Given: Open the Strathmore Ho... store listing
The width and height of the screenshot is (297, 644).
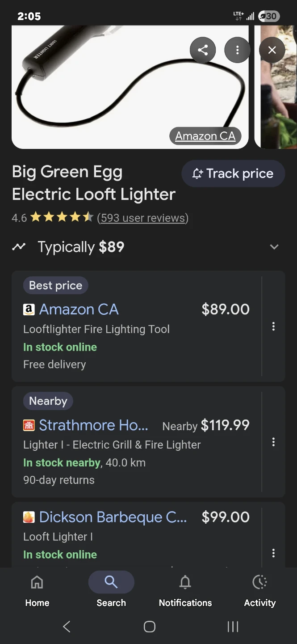Looking at the screenshot, I should click(93, 425).
